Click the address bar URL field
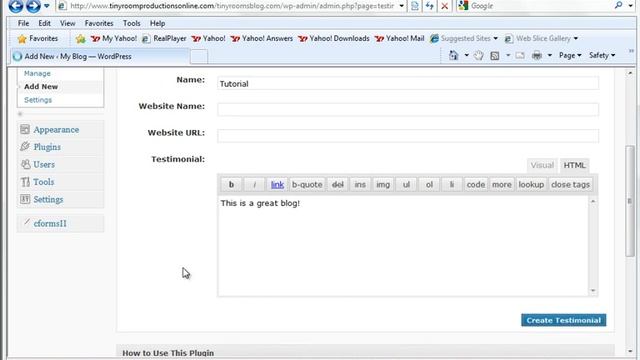The image size is (640, 360). pyautogui.click(x=232, y=6)
